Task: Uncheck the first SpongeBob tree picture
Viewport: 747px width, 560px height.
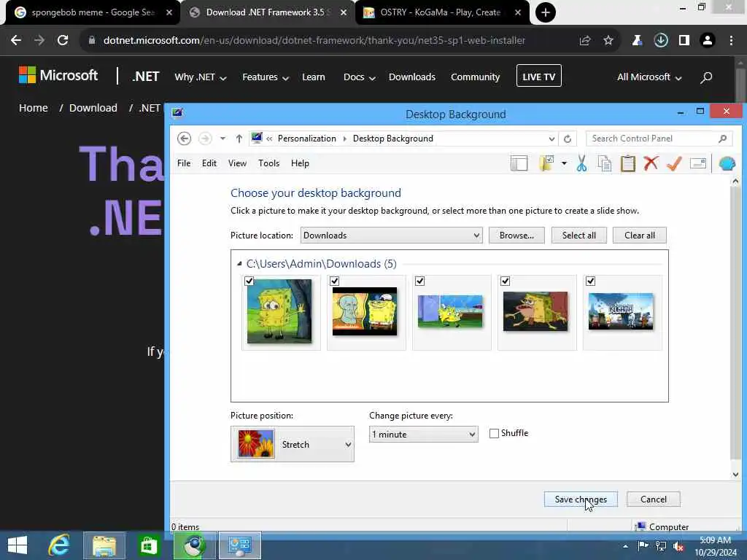Action: click(249, 281)
